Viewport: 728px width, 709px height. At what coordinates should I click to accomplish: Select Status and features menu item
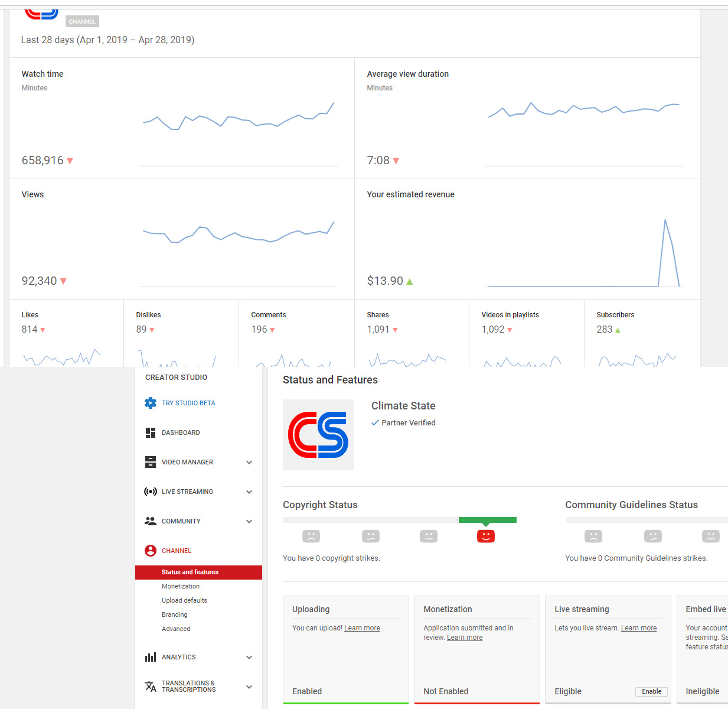click(190, 572)
